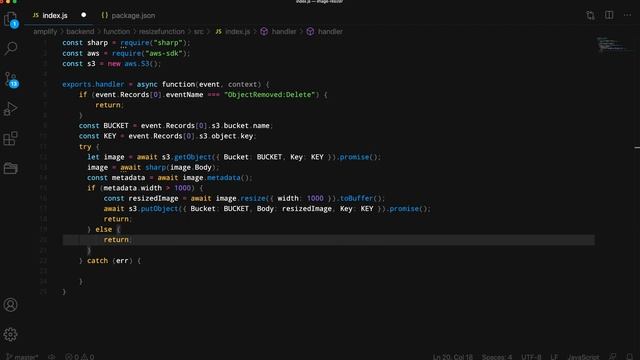Click UTF-8 encoding selector

(531, 357)
